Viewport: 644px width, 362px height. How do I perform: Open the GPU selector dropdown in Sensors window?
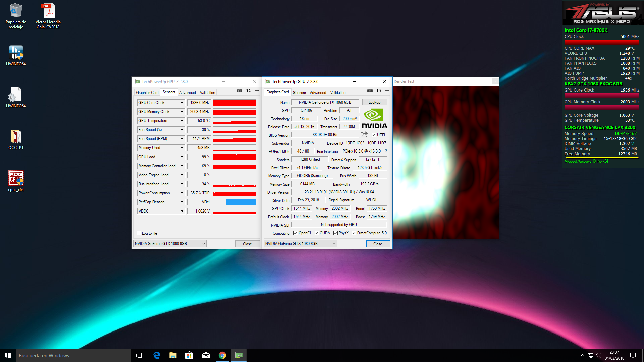click(x=170, y=244)
